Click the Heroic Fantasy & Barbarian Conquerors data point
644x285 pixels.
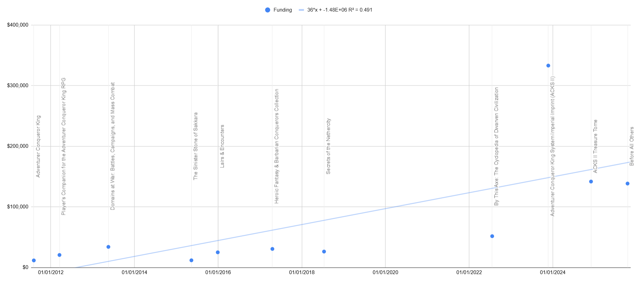[273, 249]
